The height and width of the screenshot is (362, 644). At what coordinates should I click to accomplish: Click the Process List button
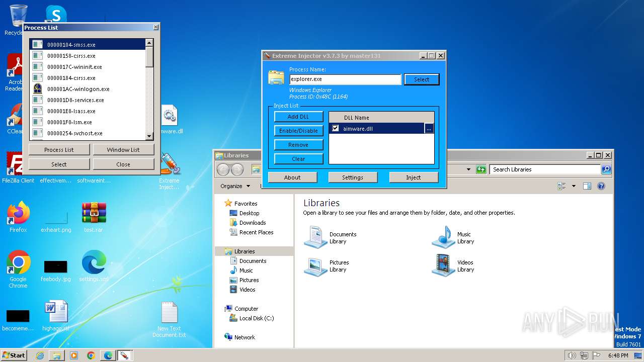tap(59, 150)
